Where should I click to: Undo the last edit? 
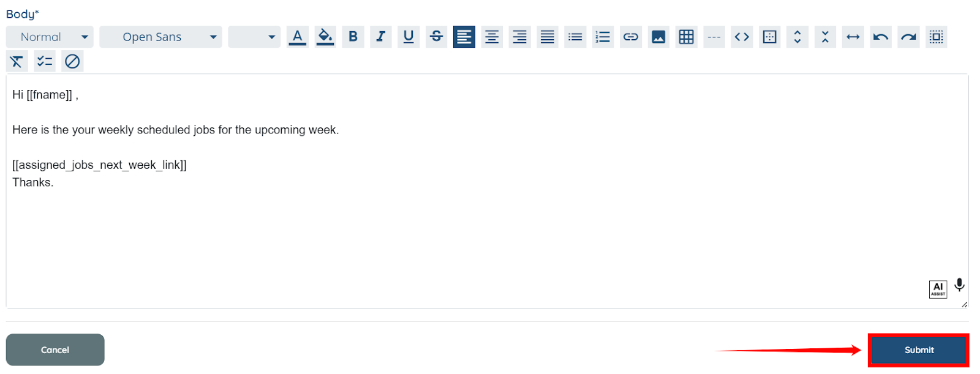(881, 37)
